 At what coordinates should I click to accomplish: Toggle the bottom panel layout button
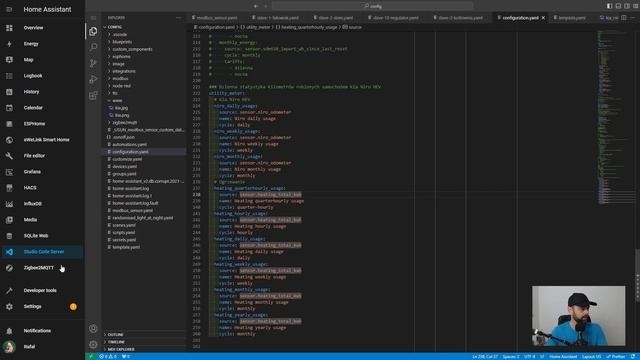point(618,6)
